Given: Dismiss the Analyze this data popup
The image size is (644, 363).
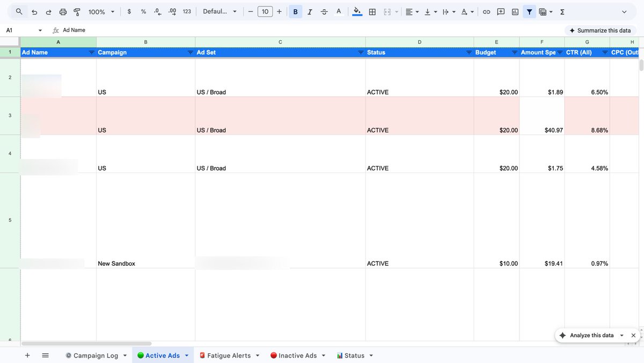Looking at the screenshot, I should 633,336.
